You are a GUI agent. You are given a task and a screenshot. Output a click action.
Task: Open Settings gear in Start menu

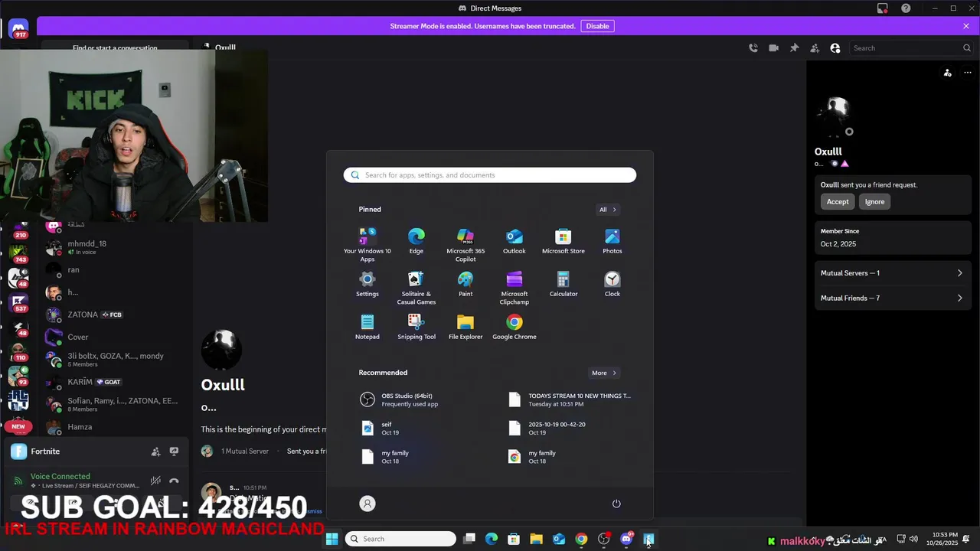pos(367,284)
